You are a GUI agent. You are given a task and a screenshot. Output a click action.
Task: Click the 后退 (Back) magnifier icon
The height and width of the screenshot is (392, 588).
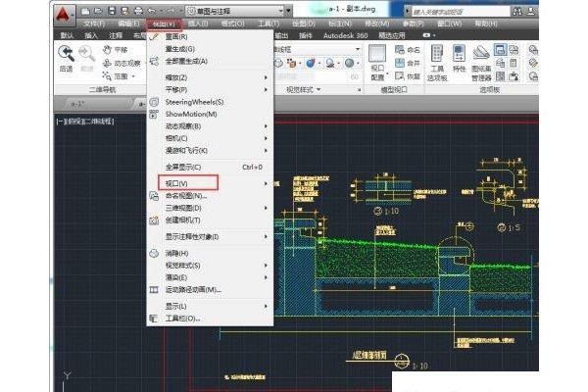click(66, 55)
